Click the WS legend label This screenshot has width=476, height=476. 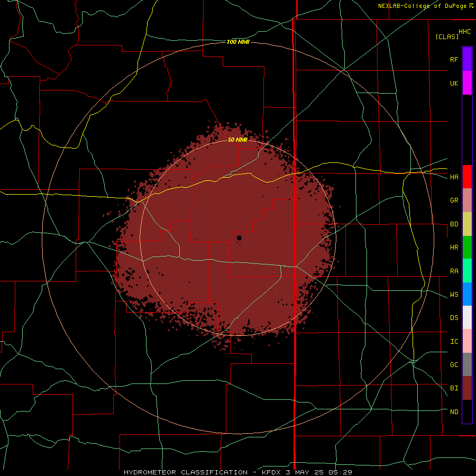click(454, 294)
